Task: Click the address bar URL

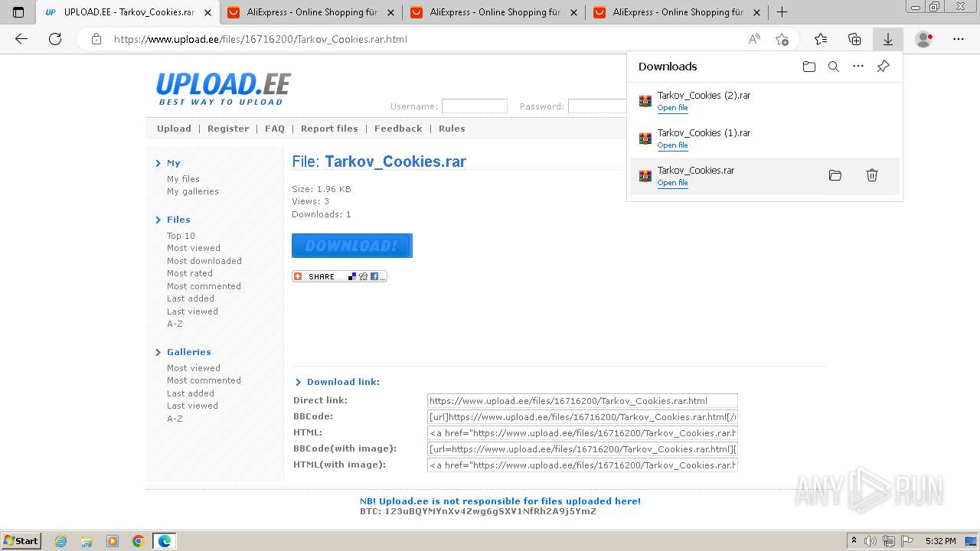Action: [260, 39]
